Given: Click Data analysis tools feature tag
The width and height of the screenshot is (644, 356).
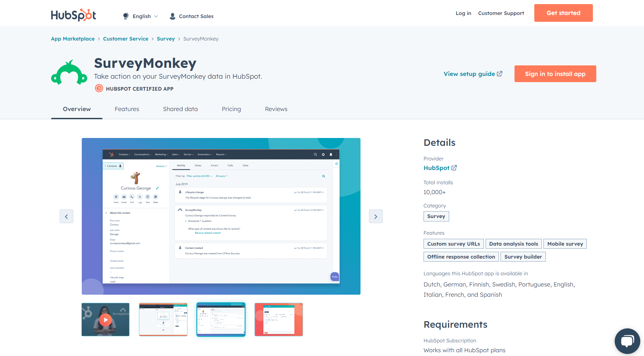Looking at the screenshot, I should [x=513, y=244].
